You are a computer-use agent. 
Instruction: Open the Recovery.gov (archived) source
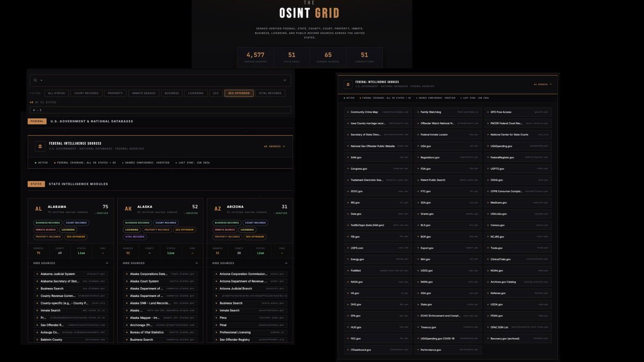click(x=518, y=338)
